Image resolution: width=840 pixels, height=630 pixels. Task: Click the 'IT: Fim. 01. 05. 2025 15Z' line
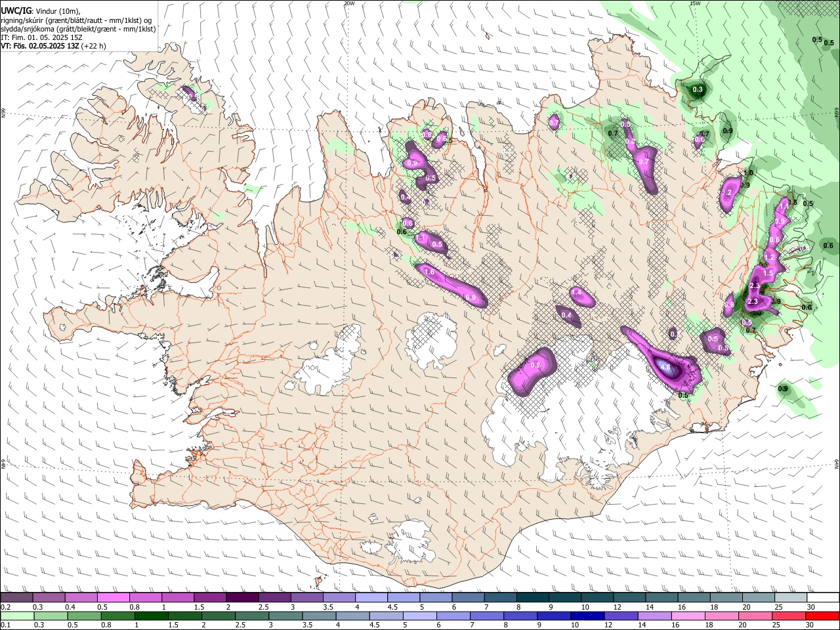[40, 37]
